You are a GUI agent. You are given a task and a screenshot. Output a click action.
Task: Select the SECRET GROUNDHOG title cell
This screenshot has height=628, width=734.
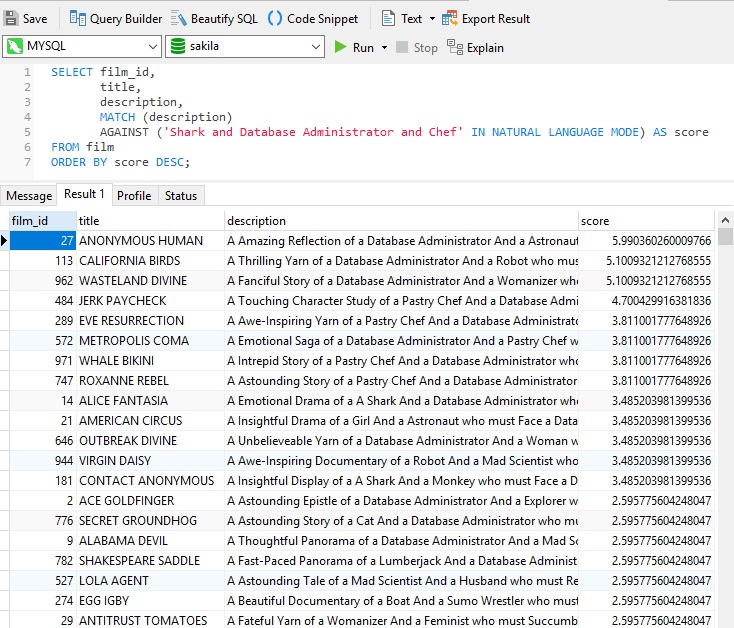point(150,521)
